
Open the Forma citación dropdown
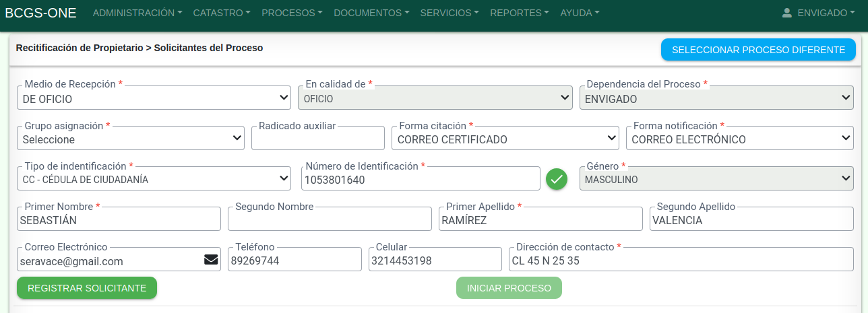505,139
